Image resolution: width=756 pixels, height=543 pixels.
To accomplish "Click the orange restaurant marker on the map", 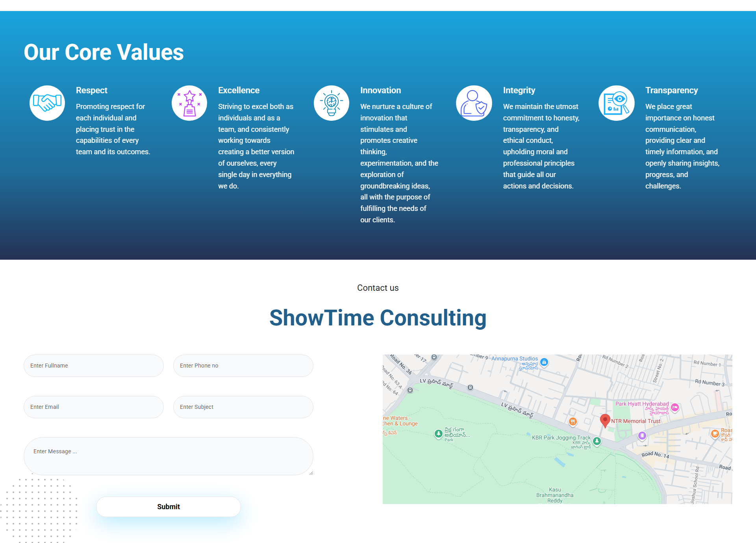I will (x=573, y=422).
